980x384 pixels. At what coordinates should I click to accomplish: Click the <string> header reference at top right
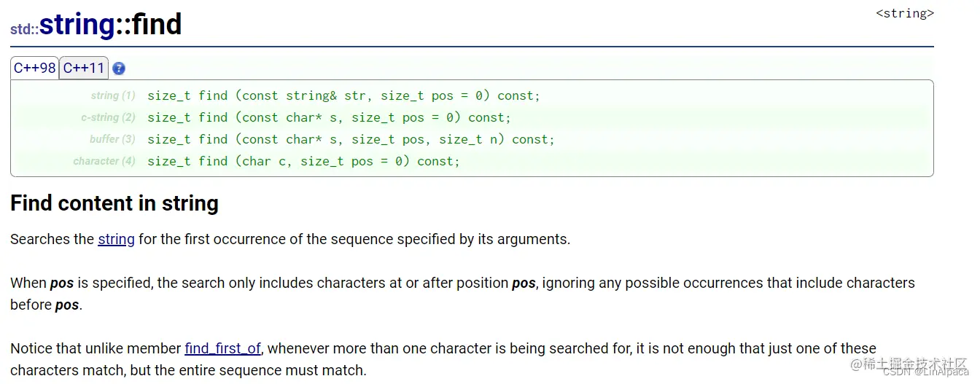pos(904,13)
